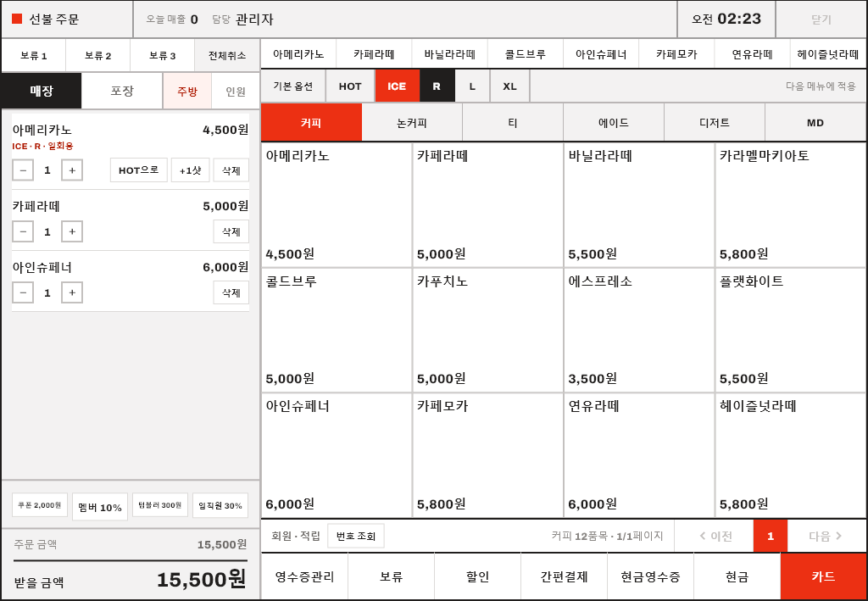
Task: Select the 카페라떼 5,000원 menu tile
Action: click(x=487, y=205)
